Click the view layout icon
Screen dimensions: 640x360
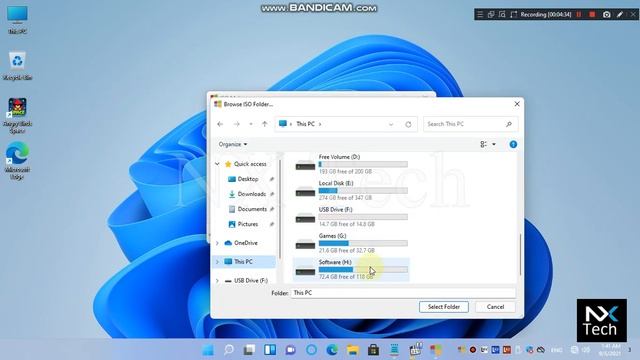484,144
